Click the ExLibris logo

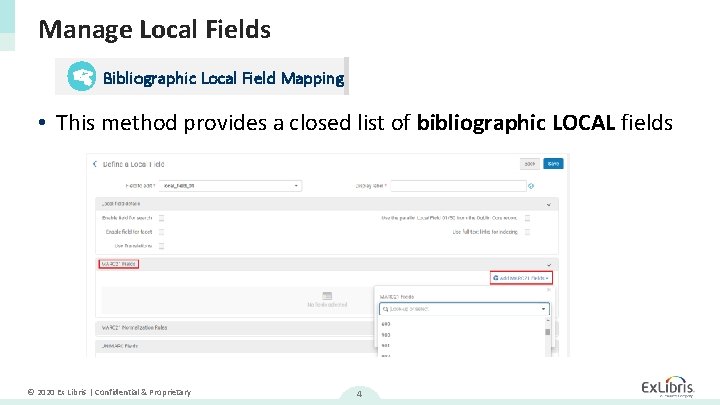668,386
